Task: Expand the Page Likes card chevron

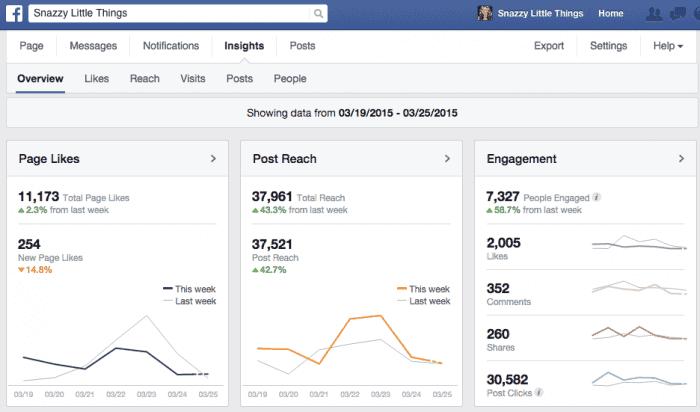Action: coord(213,158)
